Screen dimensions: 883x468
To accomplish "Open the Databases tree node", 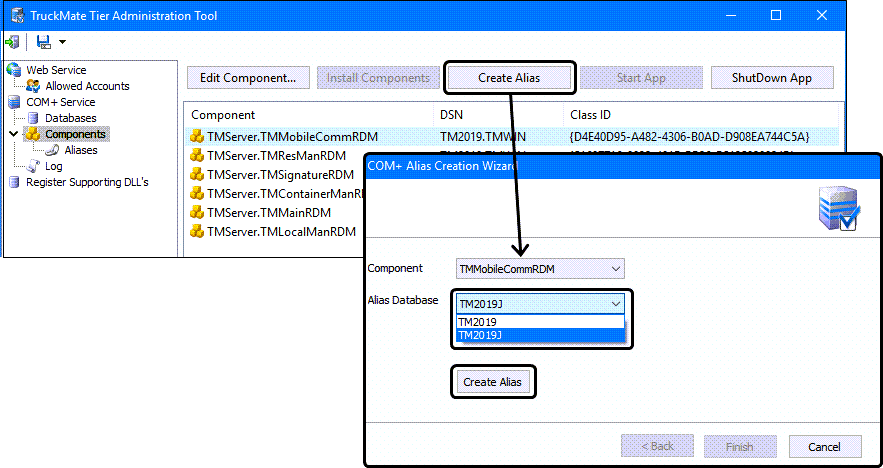I will tap(70, 118).
